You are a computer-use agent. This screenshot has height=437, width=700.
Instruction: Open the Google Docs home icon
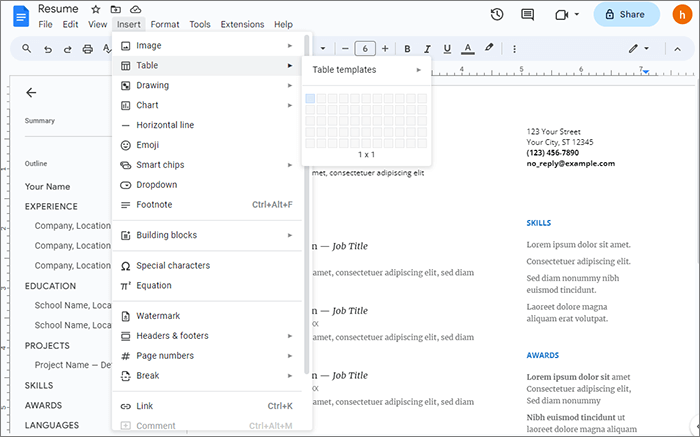[21, 17]
